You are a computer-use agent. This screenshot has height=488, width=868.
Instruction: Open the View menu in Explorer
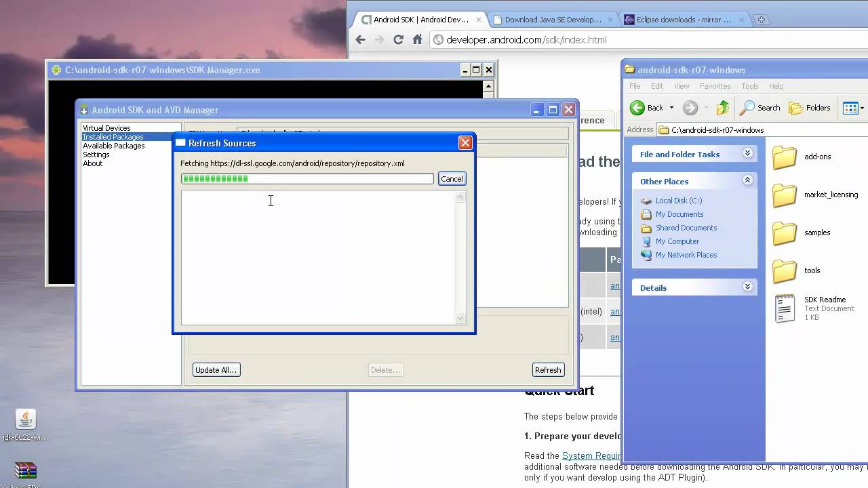tap(682, 86)
